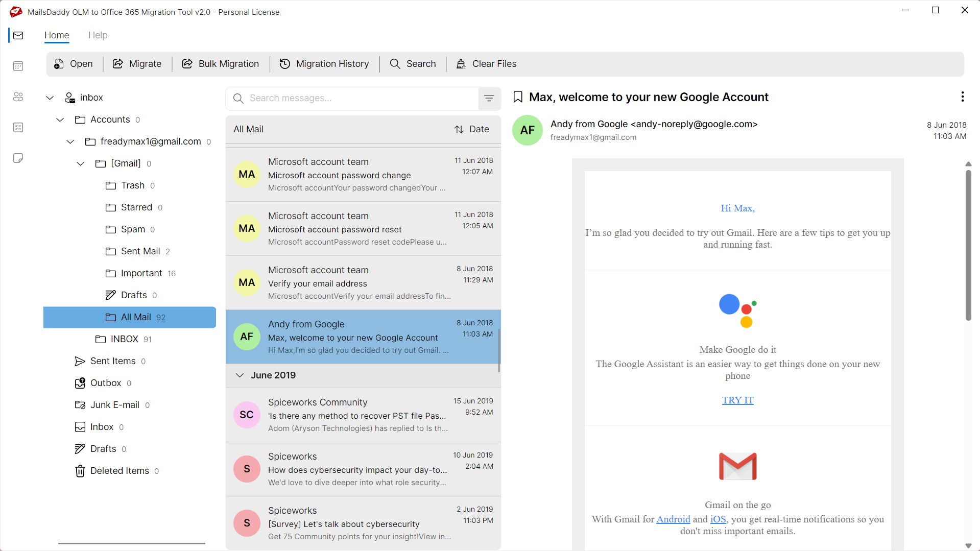Collapse the [Gmail] folder chevron

(x=81, y=163)
